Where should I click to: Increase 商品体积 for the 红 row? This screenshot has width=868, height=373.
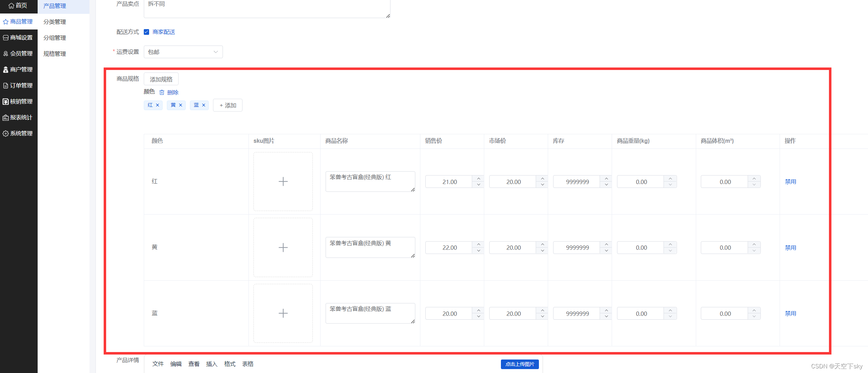754,179
